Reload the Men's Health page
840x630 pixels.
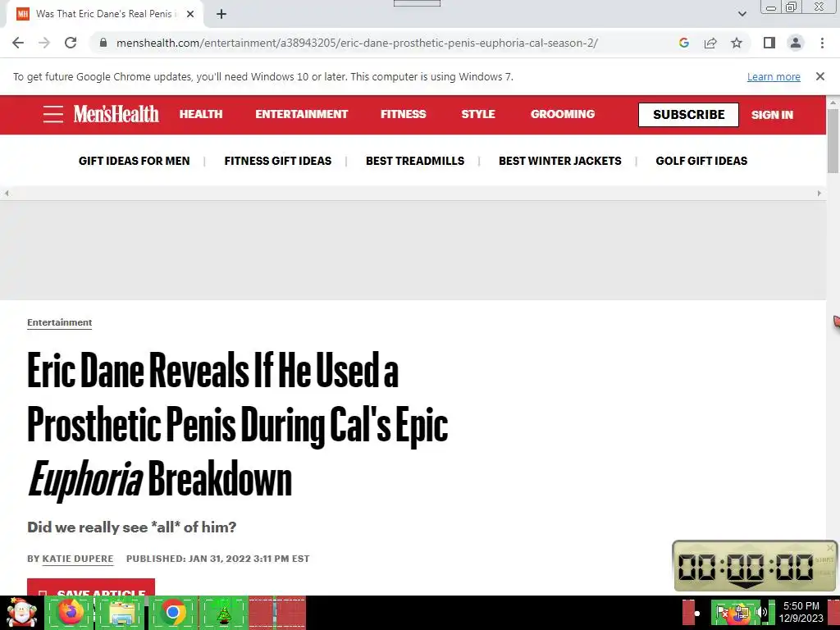coord(71,43)
